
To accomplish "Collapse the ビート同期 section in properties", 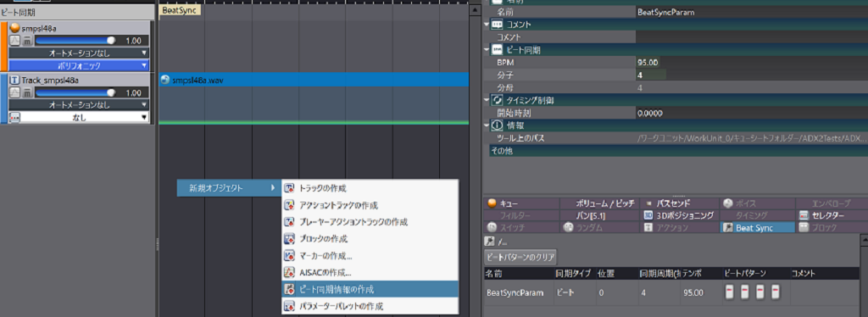I will 487,50.
